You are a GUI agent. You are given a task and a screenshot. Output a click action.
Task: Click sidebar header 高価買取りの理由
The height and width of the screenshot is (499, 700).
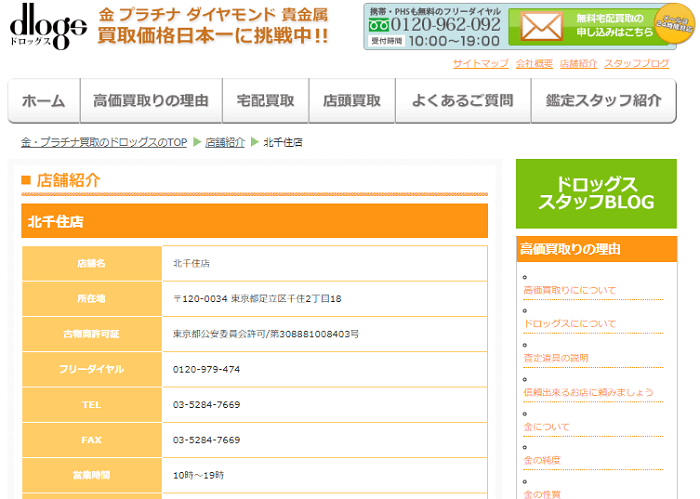[x=596, y=249]
